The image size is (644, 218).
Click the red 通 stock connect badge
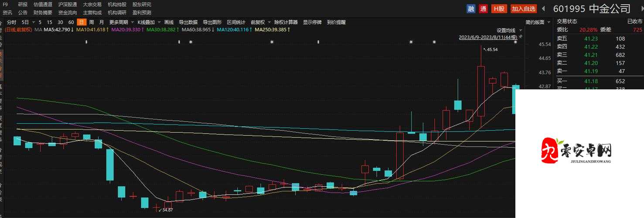pos(483,9)
